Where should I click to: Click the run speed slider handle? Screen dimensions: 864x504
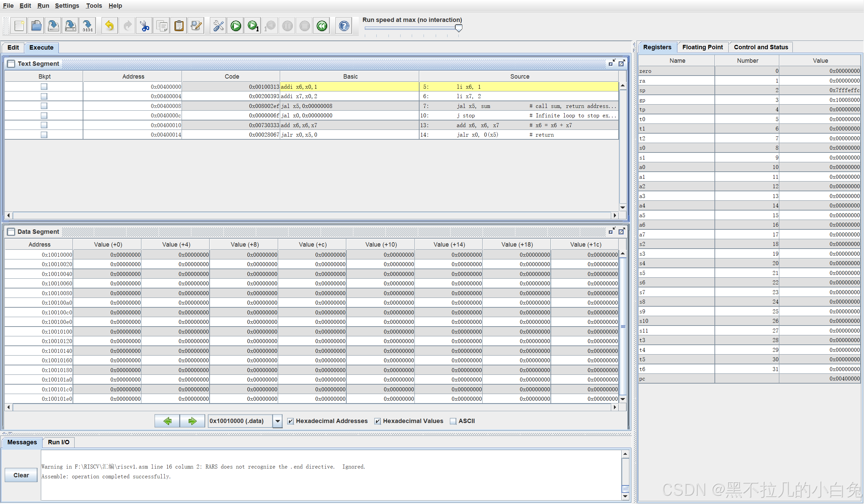[x=458, y=28]
